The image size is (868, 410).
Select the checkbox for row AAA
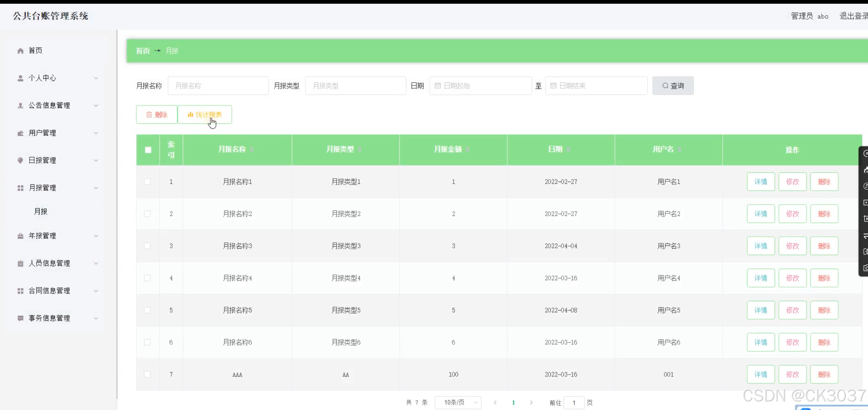(147, 374)
